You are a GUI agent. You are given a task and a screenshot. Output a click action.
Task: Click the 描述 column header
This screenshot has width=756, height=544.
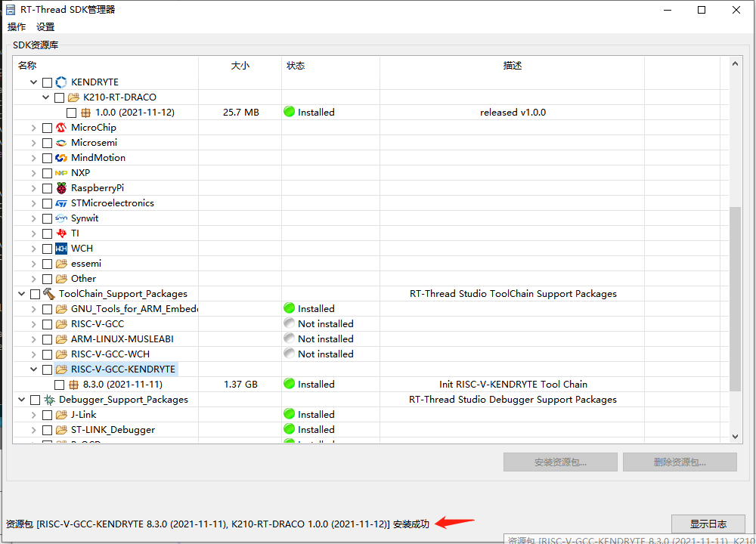point(512,66)
